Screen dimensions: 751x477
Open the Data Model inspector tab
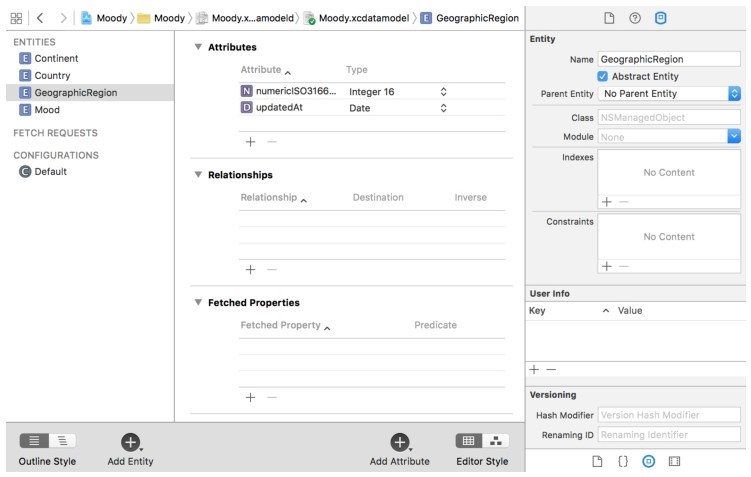661,18
